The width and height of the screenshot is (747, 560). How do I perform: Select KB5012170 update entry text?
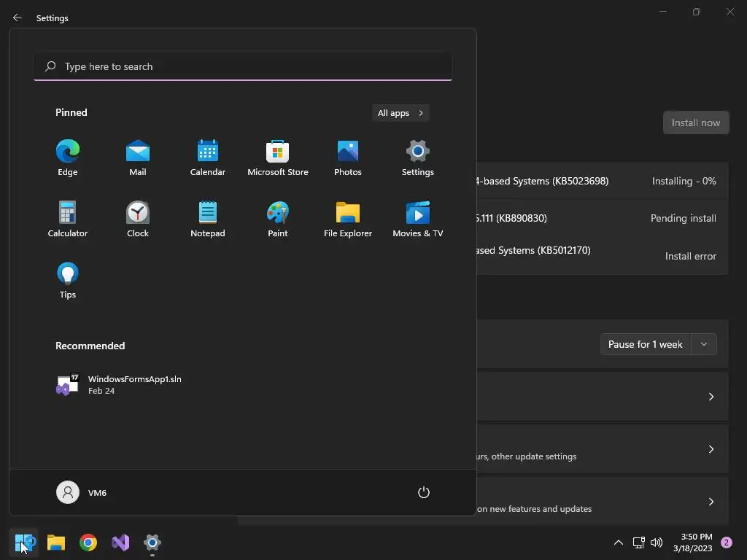533,251
